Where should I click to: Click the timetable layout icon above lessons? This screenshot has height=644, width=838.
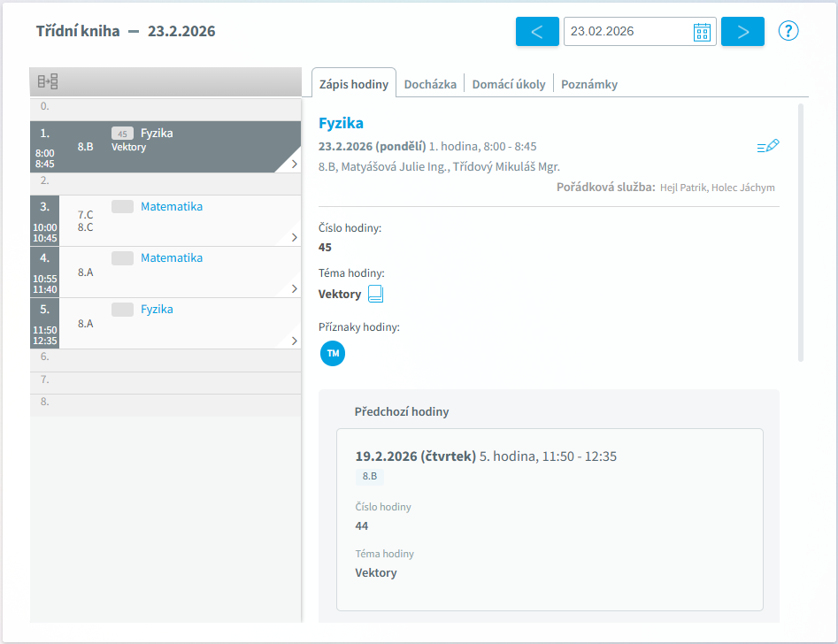[x=48, y=82]
